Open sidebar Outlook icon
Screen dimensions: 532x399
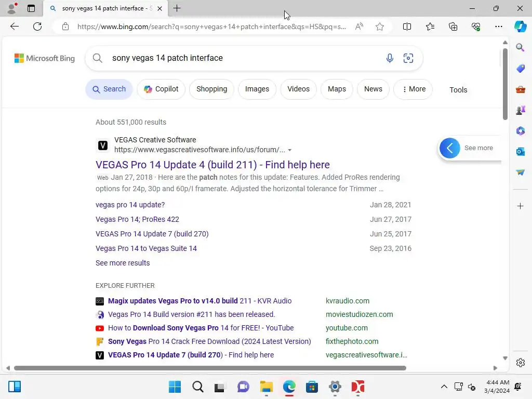tap(520, 152)
